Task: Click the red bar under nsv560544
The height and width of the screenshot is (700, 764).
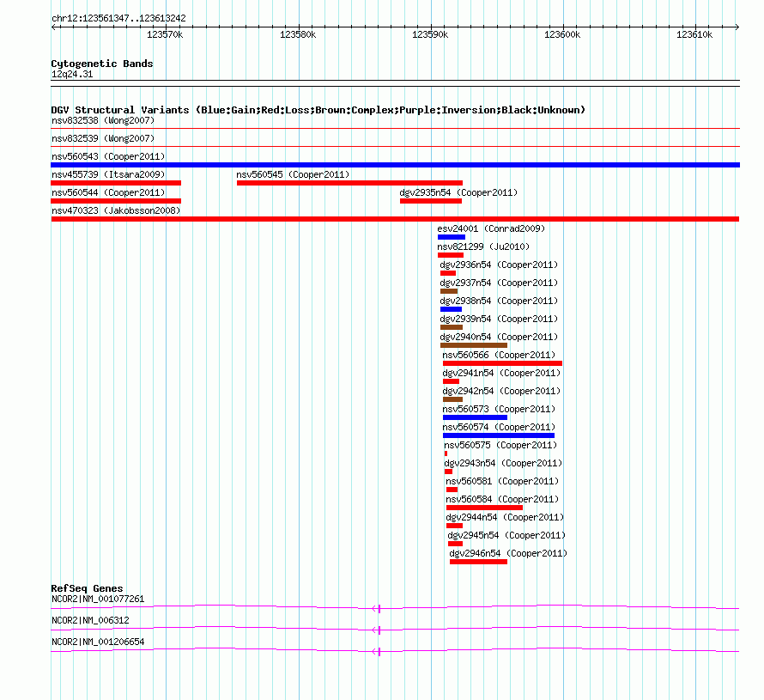Action: tap(116, 201)
